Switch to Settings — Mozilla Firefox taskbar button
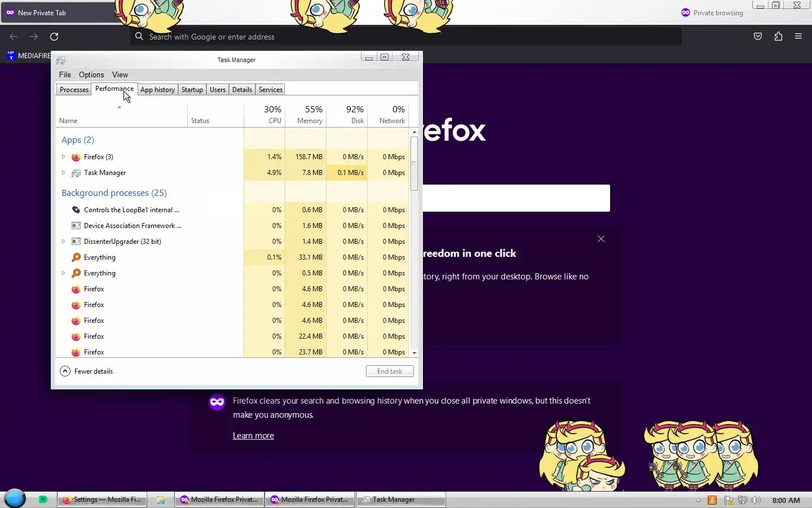Screen dimensions: 812x508 tap(102, 500)
